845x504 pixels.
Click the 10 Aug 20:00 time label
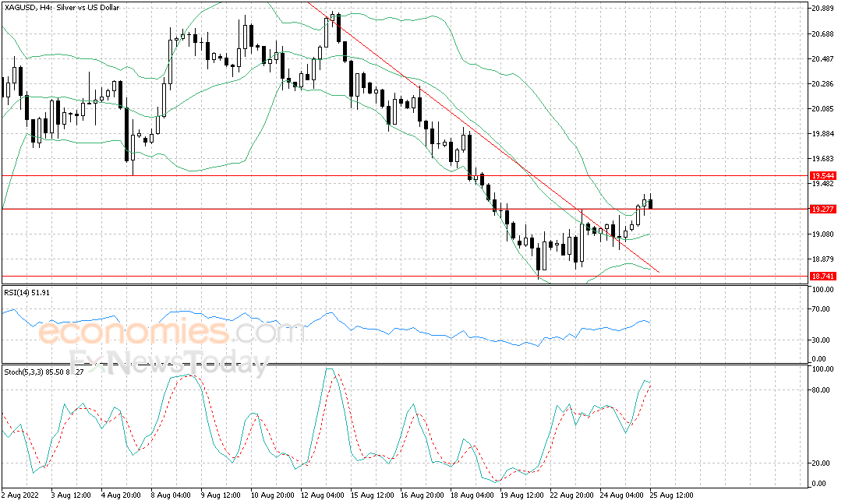pos(272,495)
